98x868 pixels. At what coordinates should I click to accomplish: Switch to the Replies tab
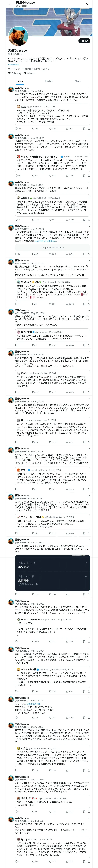point(49,81)
